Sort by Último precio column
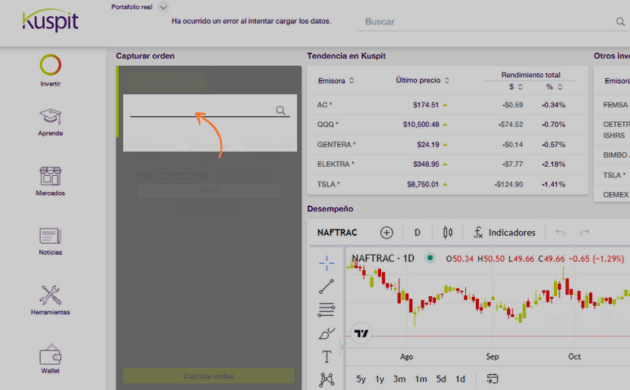Screen dimensions: 630x390 (422, 80)
